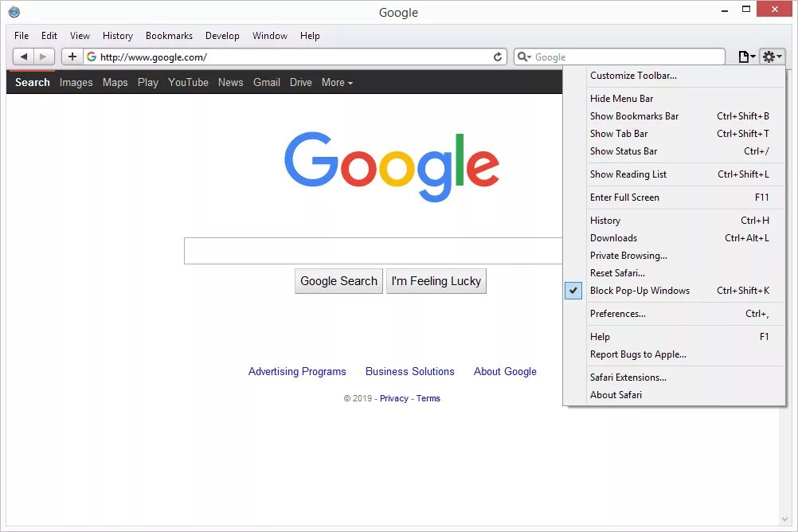
Task: Click Play in the Google navigation bar
Action: point(147,83)
